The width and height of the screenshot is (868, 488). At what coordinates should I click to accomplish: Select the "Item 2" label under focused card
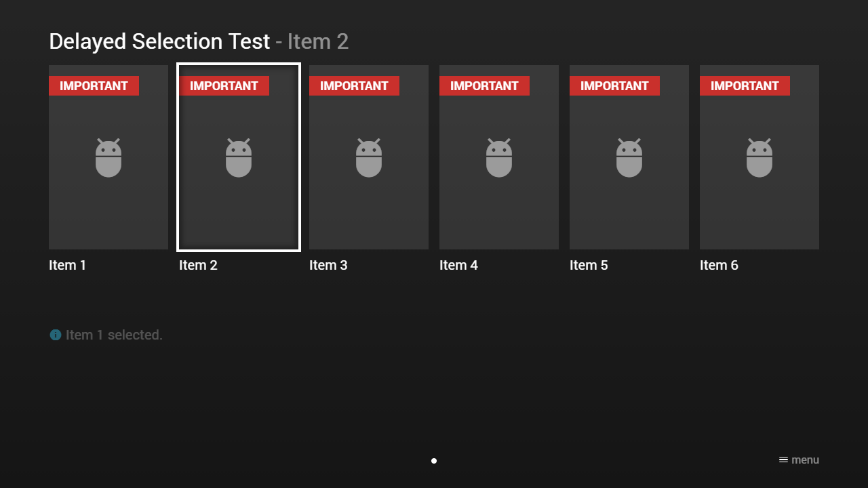point(198,265)
